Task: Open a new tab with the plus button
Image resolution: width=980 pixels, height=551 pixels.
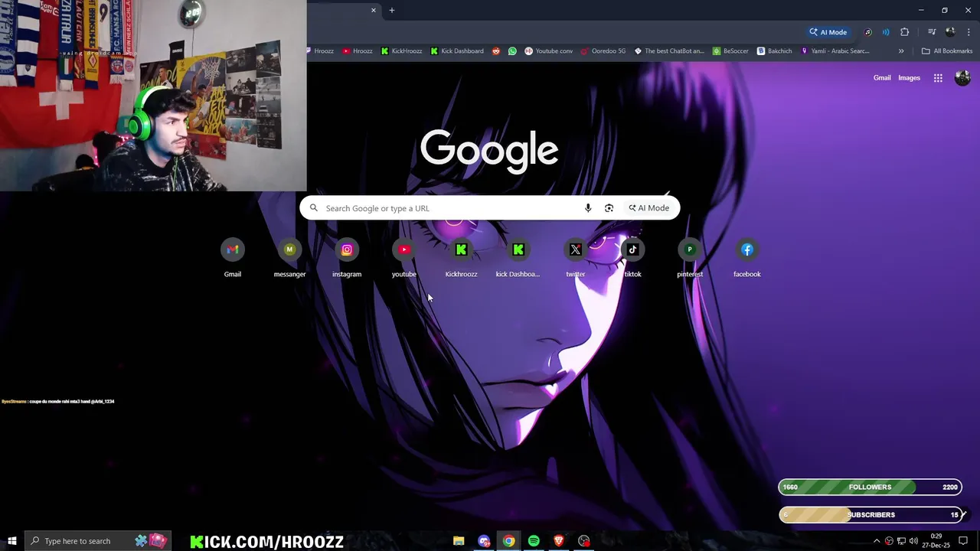Action: [392, 10]
